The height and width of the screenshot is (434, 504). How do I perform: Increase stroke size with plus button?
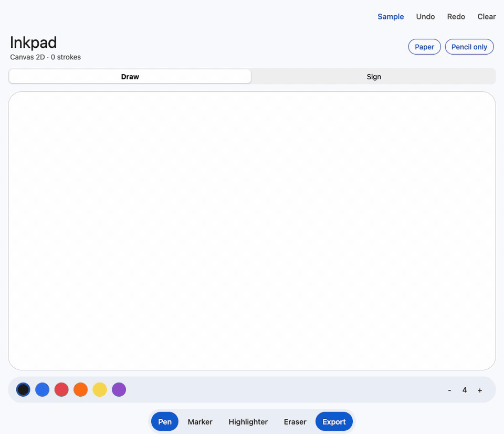point(479,390)
